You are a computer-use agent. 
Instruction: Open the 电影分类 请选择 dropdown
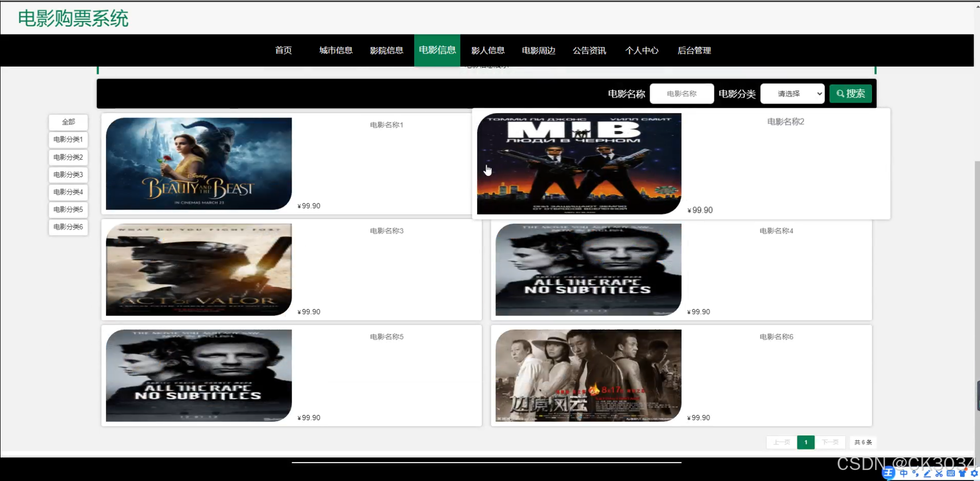point(792,94)
